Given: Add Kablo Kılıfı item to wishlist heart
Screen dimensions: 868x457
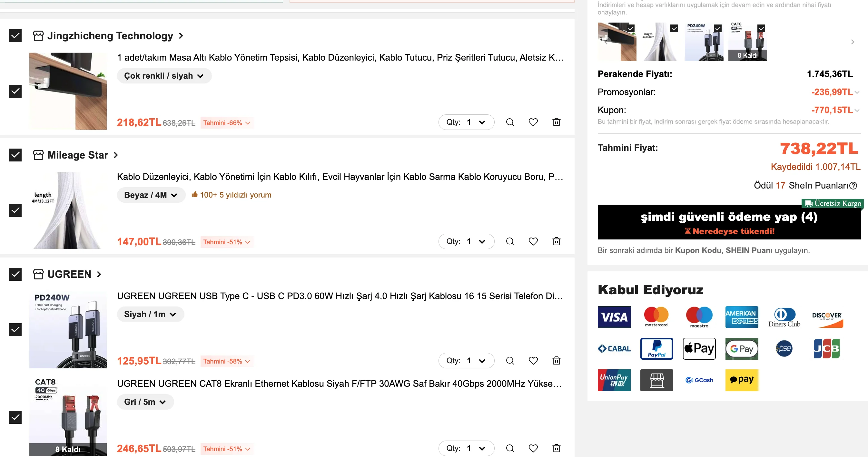Looking at the screenshot, I should 533,241.
